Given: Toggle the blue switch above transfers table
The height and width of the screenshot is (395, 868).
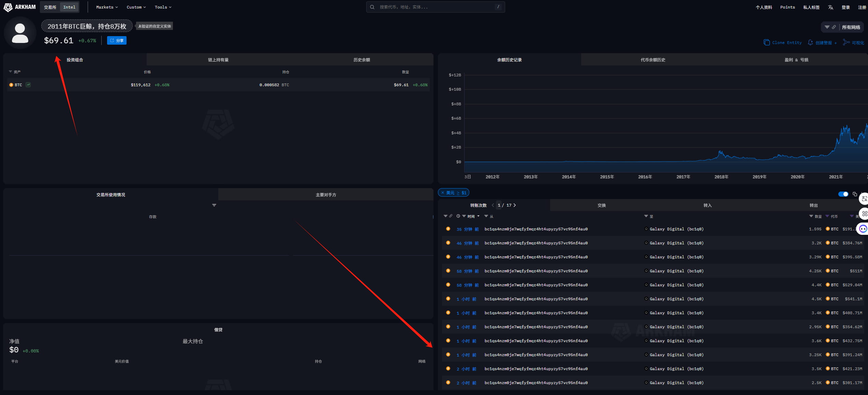Looking at the screenshot, I should (843, 194).
